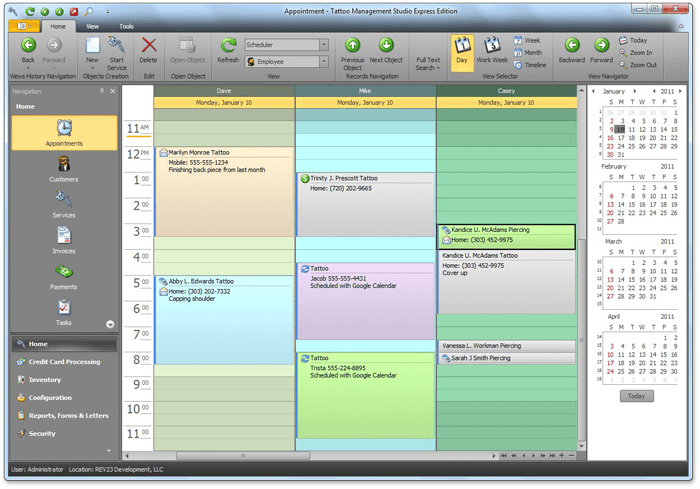Close the Navigation panel
The height and width of the screenshot is (489, 700).
tap(112, 91)
